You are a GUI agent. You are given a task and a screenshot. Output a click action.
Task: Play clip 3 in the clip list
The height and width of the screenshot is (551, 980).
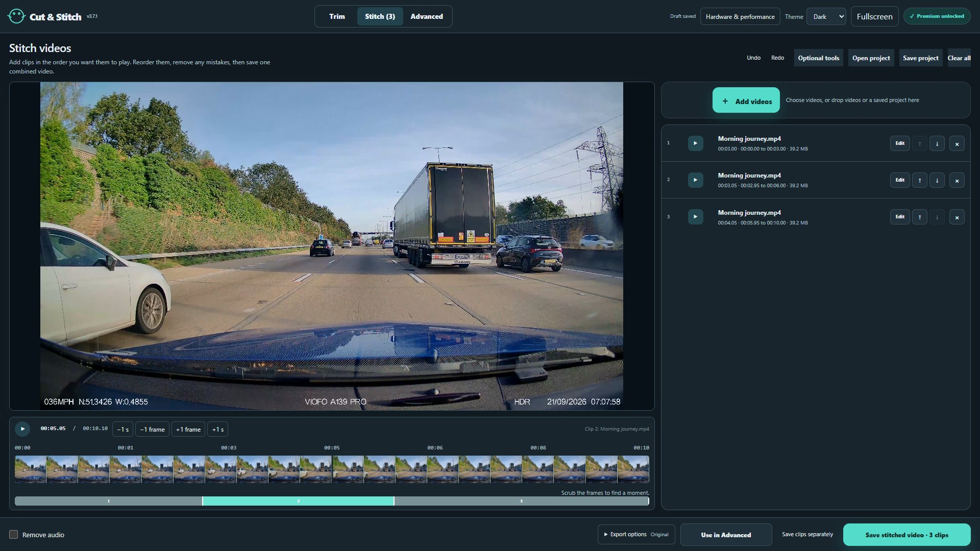coord(695,217)
